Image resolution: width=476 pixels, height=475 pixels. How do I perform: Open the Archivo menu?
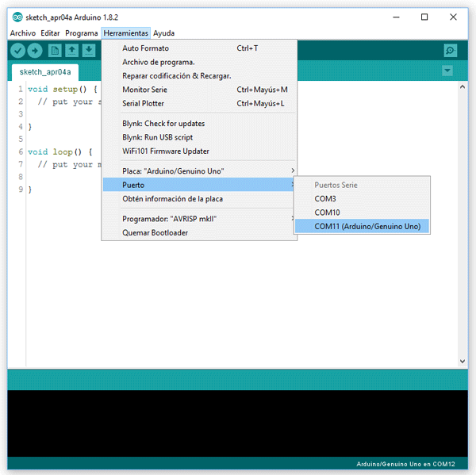tap(23, 33)
